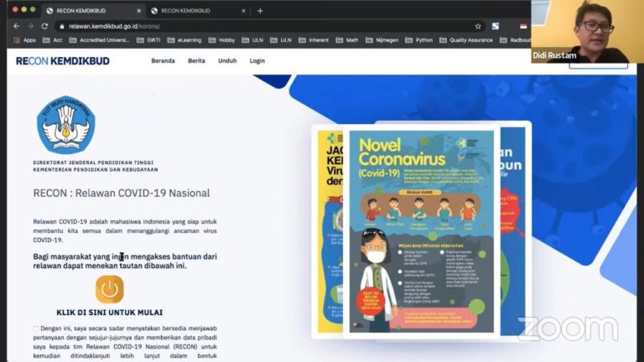Reload the page with the refresh icon
Viewport: 644px width, 362px height.
click(x=44, y=26)
